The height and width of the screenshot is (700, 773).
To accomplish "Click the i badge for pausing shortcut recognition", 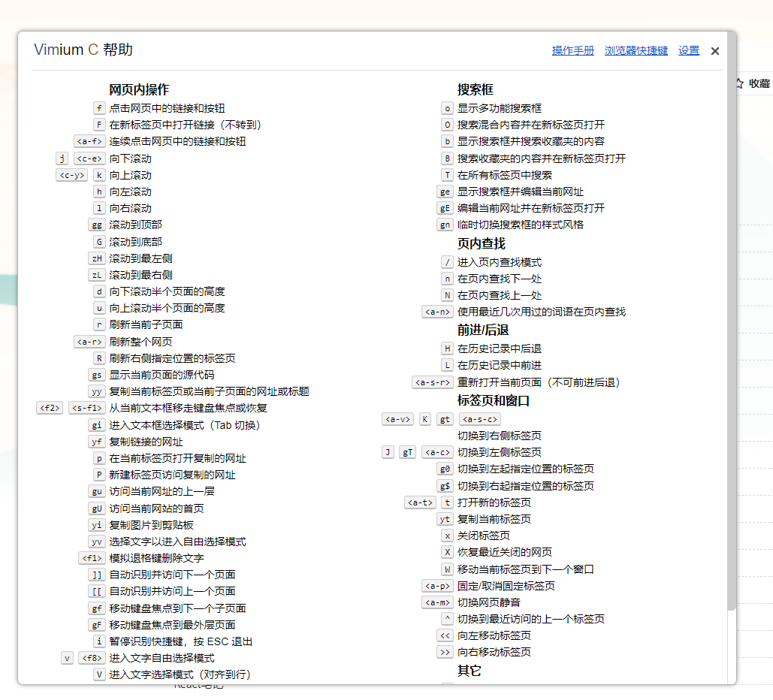I will pos(98,641).
